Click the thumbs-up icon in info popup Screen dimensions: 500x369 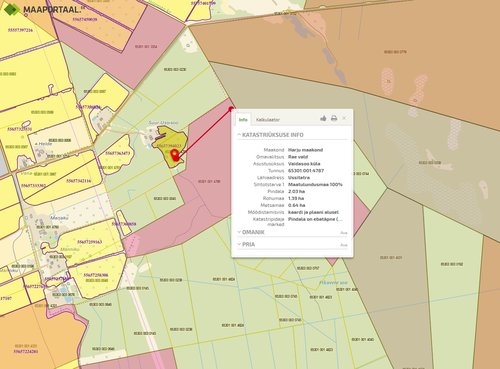(x=323, y=118)
